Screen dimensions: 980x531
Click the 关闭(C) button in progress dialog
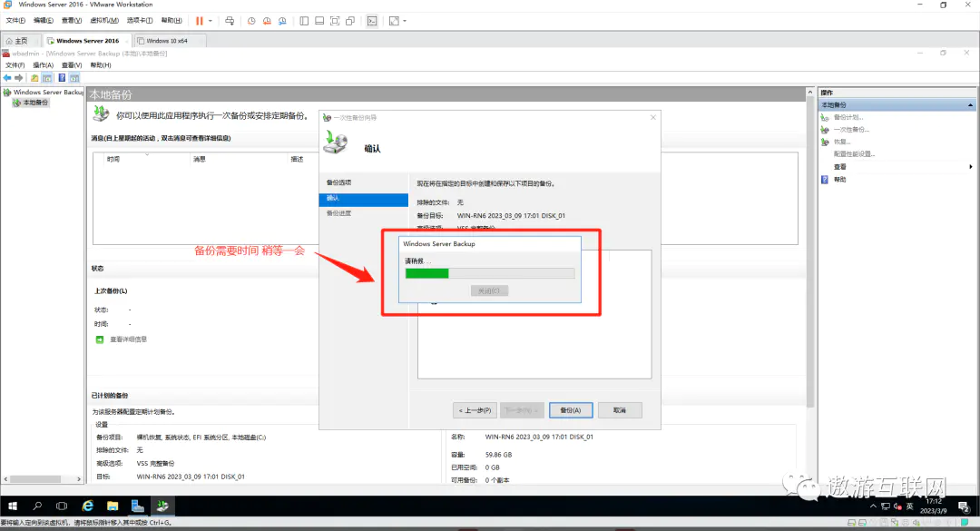point(489,290)
